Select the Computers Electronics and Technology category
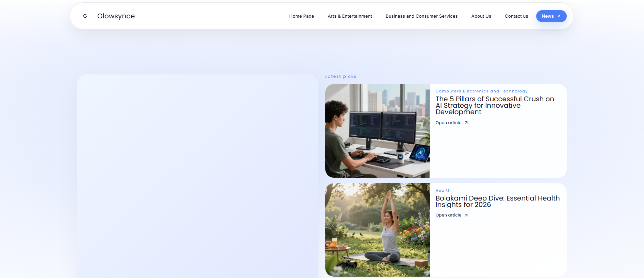 pyautogui.click(x=481, y=91)
